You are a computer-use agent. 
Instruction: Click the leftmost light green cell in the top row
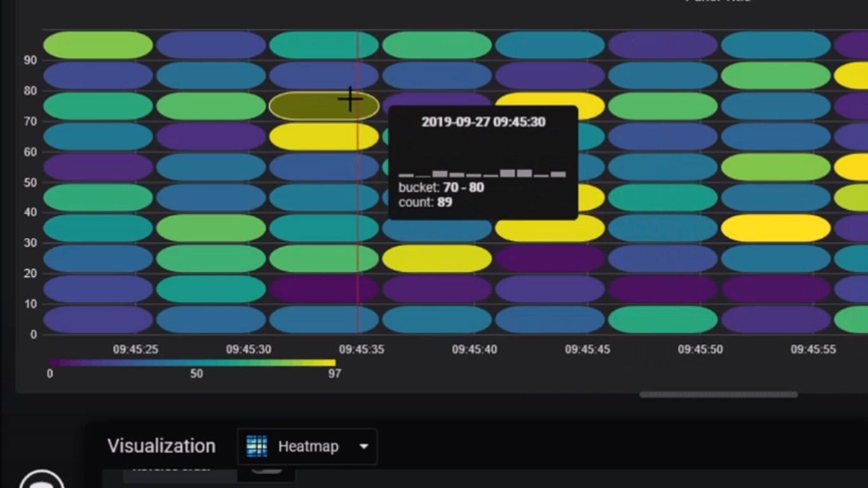click(x=98, y=45)
